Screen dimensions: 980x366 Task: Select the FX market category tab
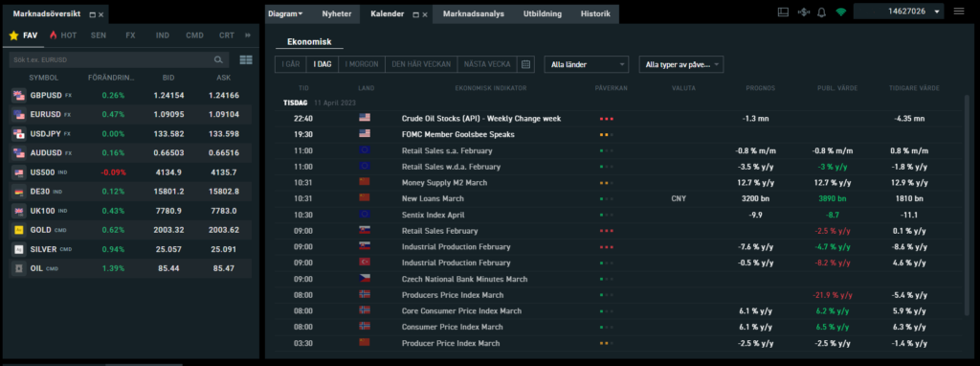tap(130, 35)
